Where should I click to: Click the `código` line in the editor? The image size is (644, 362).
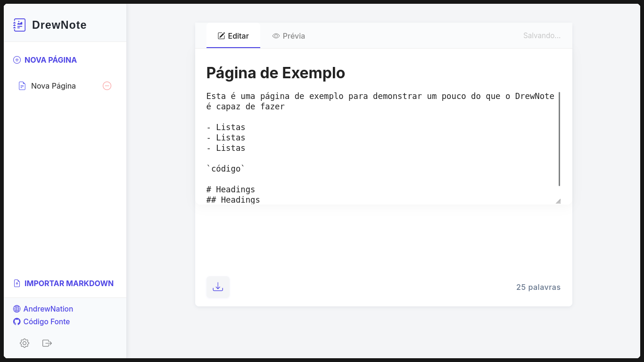pyautogui.click(x=226, y=169)
